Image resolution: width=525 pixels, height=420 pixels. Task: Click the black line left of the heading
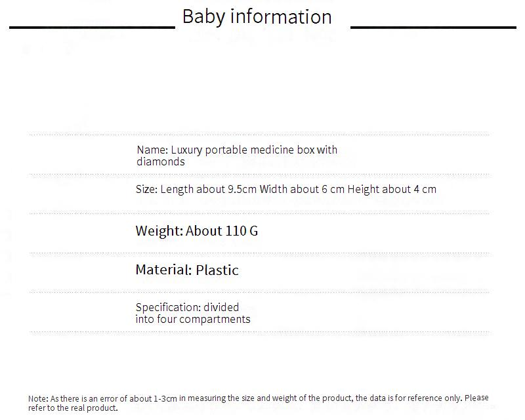[x=92, y=28]
